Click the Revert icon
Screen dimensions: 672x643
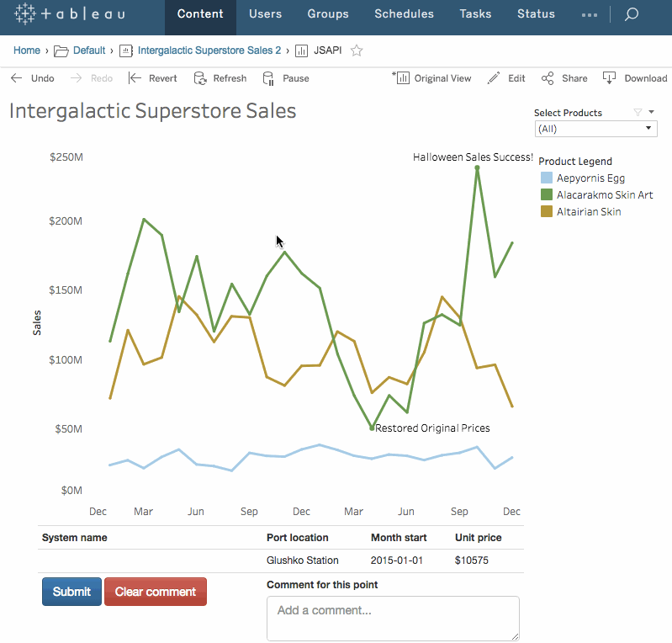(135, 78)
